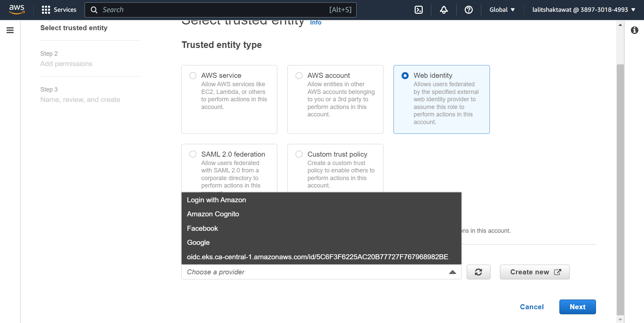The height and width of the screenshot is (323, 644).
Task: Choose Amazon Cognito provider
Action: point(321,214)
